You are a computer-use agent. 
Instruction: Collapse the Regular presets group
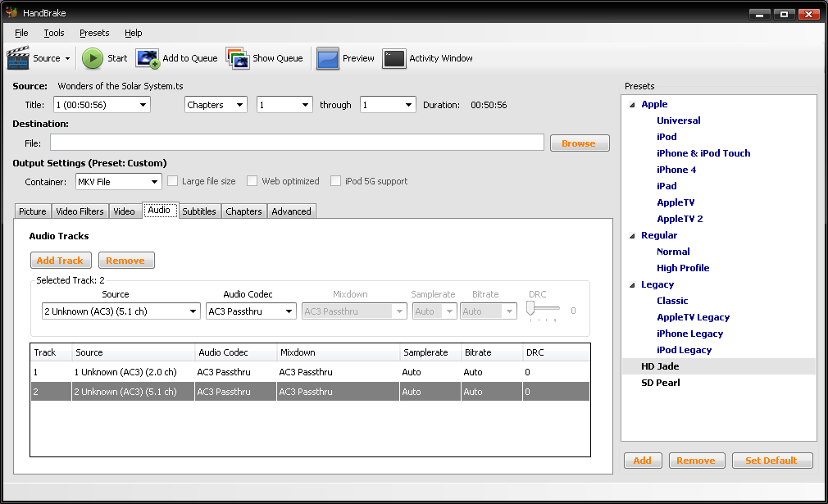(x=632, y=235)
